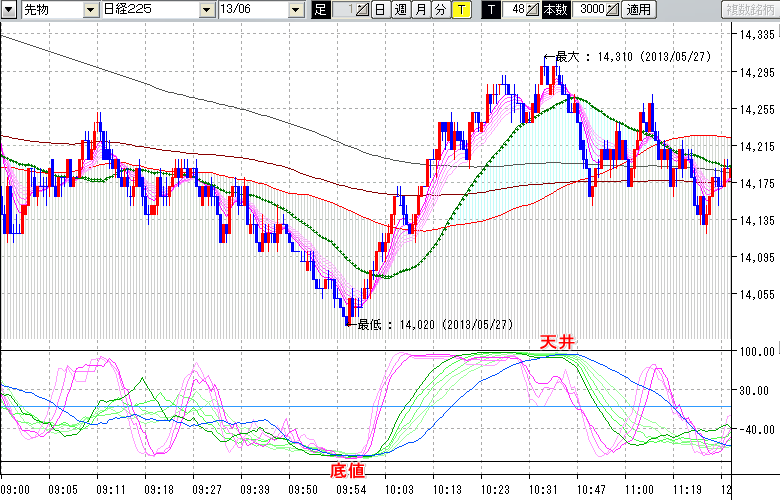Open the leftmost small dropdown arrow
Viewport: 780px width, 500px height.
click(x=8, y=10)
